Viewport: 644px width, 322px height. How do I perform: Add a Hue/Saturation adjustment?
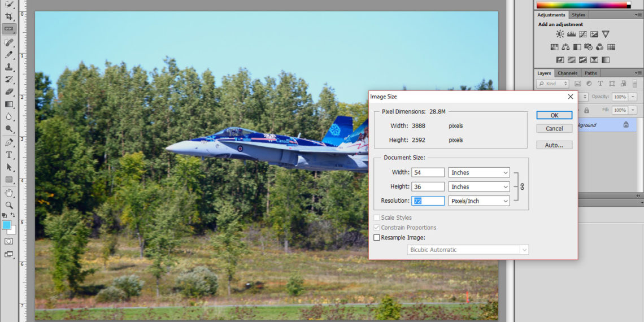555,47
